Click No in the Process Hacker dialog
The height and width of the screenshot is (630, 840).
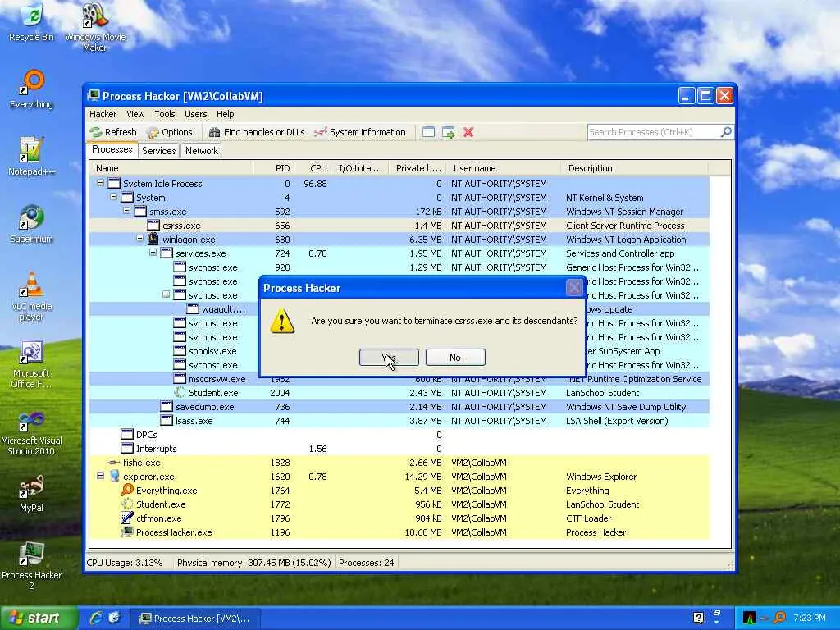(455, 358)
